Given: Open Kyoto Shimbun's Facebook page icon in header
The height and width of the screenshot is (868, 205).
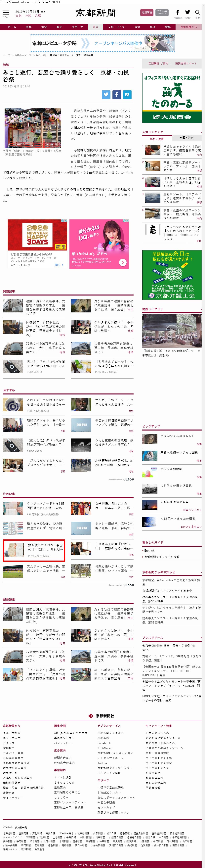Looking at the screenshot, I should 178,13.
